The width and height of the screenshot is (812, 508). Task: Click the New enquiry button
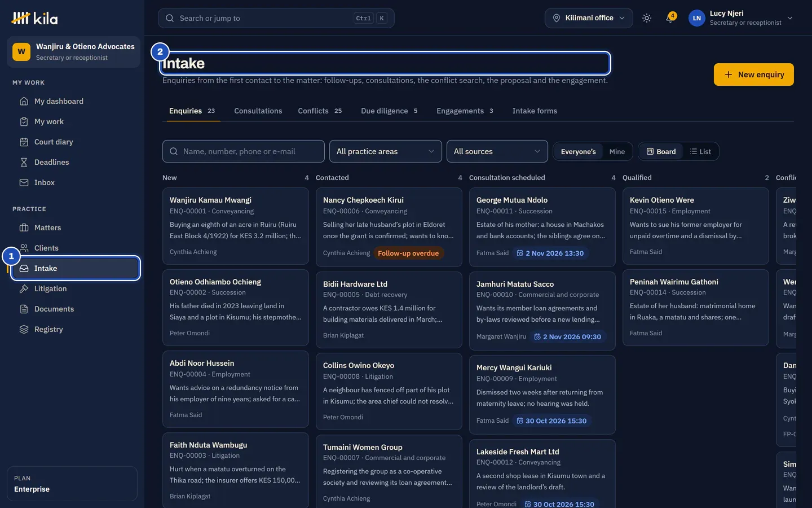click(x=754, y=75)
